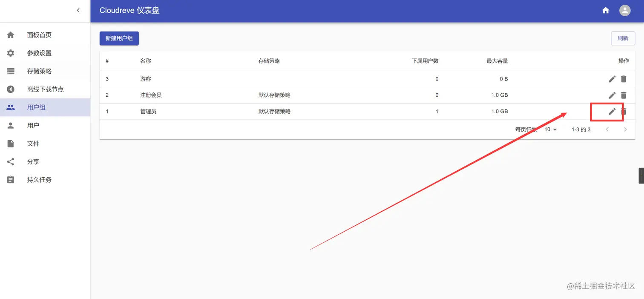Click the 离线下载节点 node icon
Viewport: 644px width, 299px height.
pos(11,89)
